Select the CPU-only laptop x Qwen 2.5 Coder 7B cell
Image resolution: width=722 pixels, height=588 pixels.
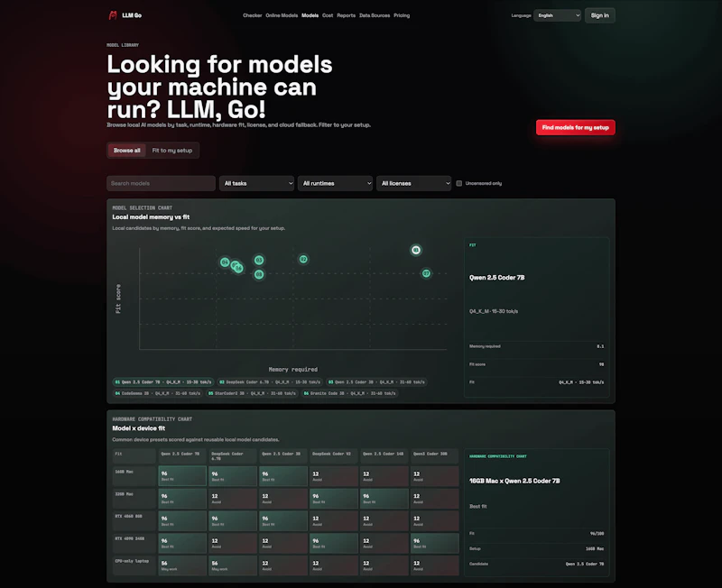pos(182,565)
